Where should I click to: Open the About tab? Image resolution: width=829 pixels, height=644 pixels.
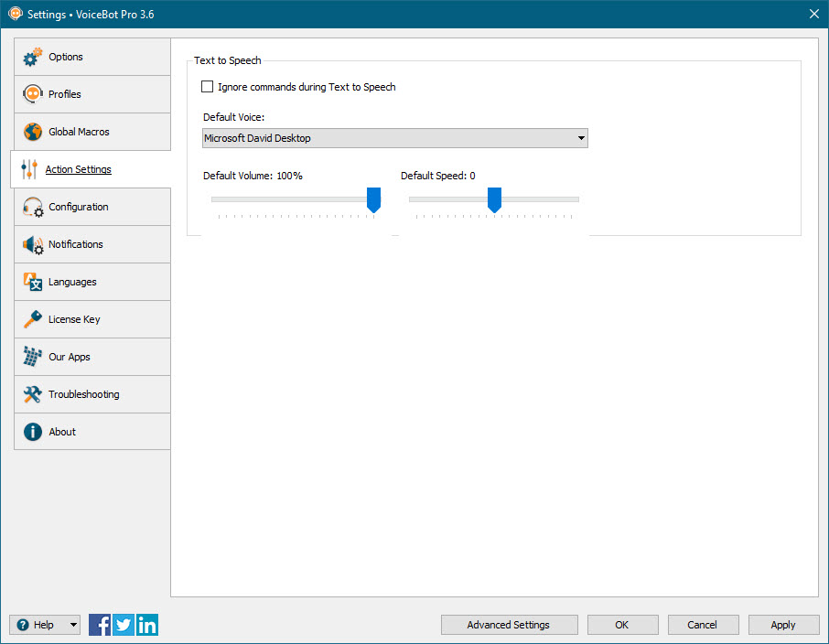[92, 432]
